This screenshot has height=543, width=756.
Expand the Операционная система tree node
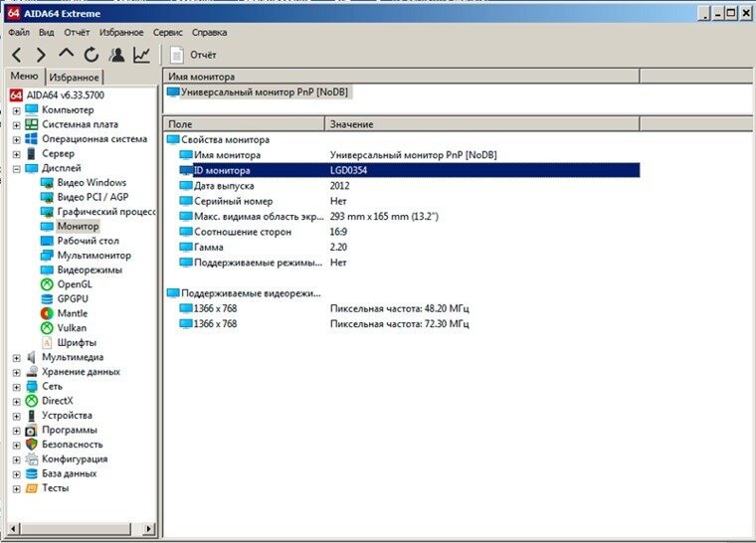click(16, 140)
